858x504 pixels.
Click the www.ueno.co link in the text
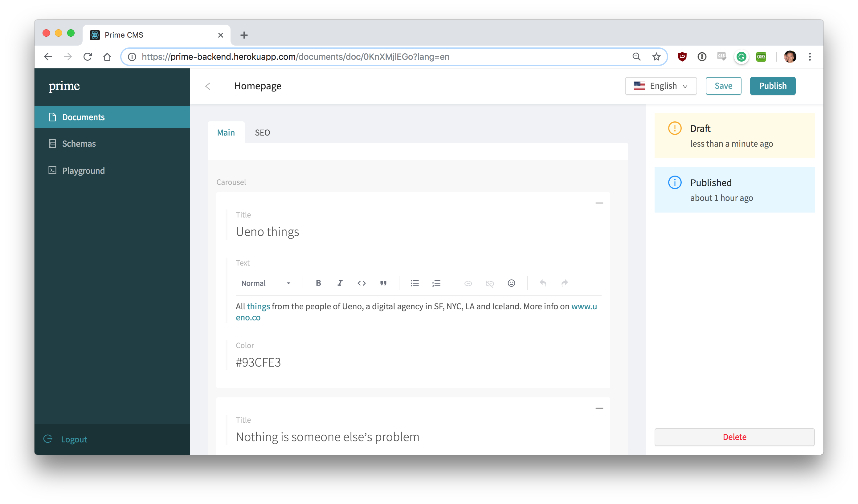coord(584,306)
